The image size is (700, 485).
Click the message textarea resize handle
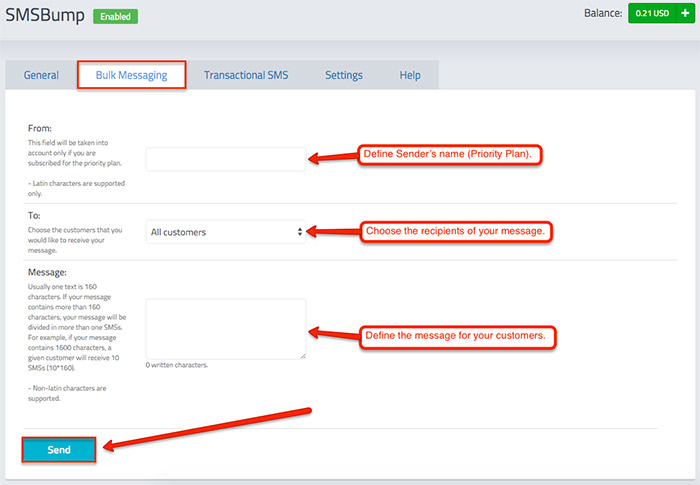303,356
